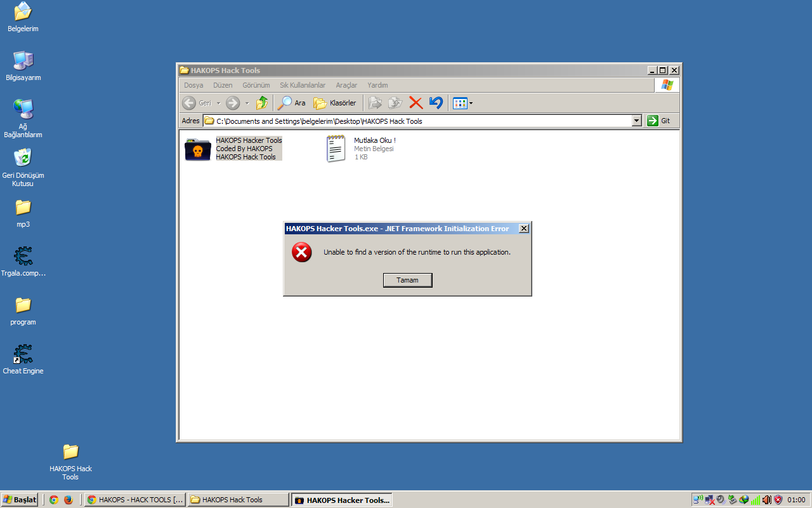Minimize the HAKOPS Hack Tools Explorer window
This screenshot has width=812, height=508.
coord(652,70)
